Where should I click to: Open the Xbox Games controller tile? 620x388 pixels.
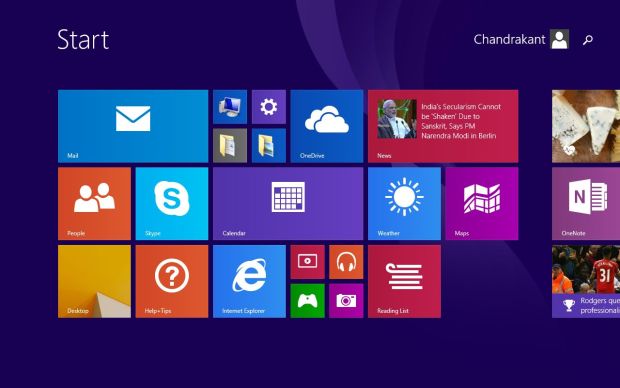coord(307,301)
